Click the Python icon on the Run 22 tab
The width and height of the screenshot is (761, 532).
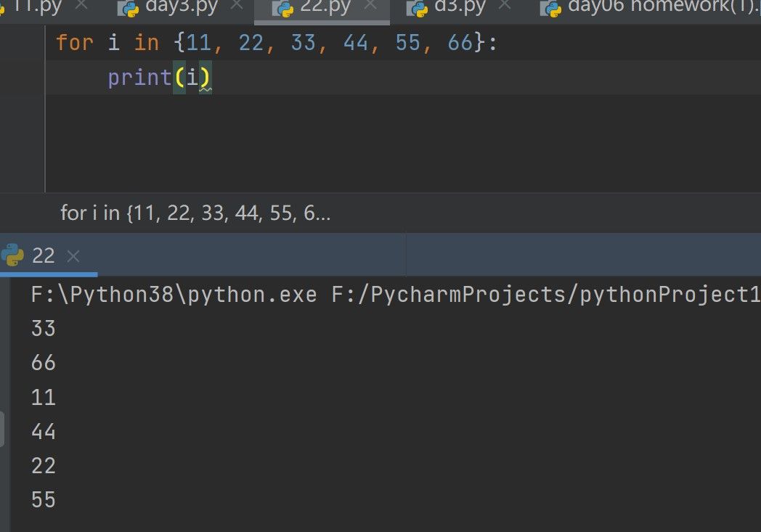click(13, 255)
